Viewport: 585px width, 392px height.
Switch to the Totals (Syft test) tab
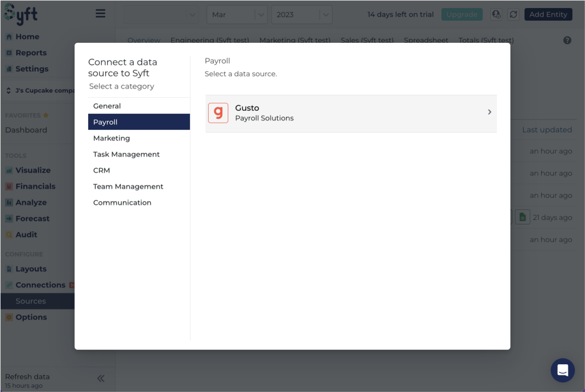[x=486, y=40]
